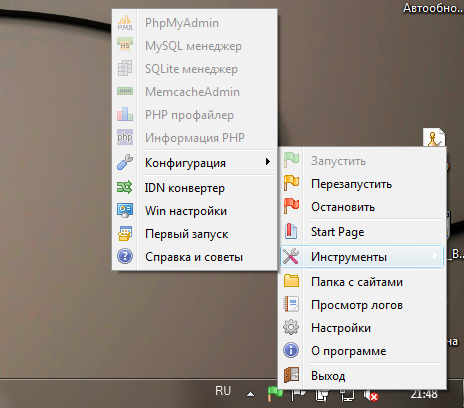The image size is (464, 408).
Task: Select IDN конвертер item
Action: pyautogui.click(x=195, y=188)
